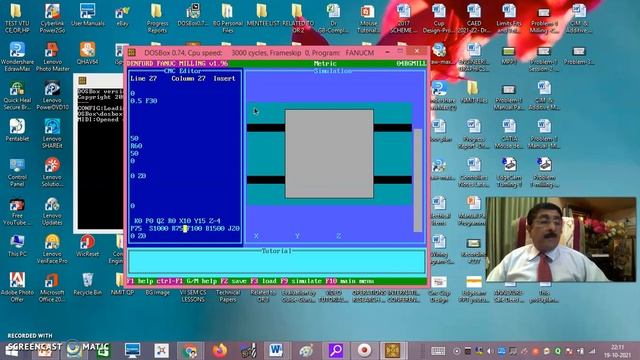The width and height of the screenshot is (640, 360).
Task: Open the BG Personal Files folder
Action: tap(227, 18)
